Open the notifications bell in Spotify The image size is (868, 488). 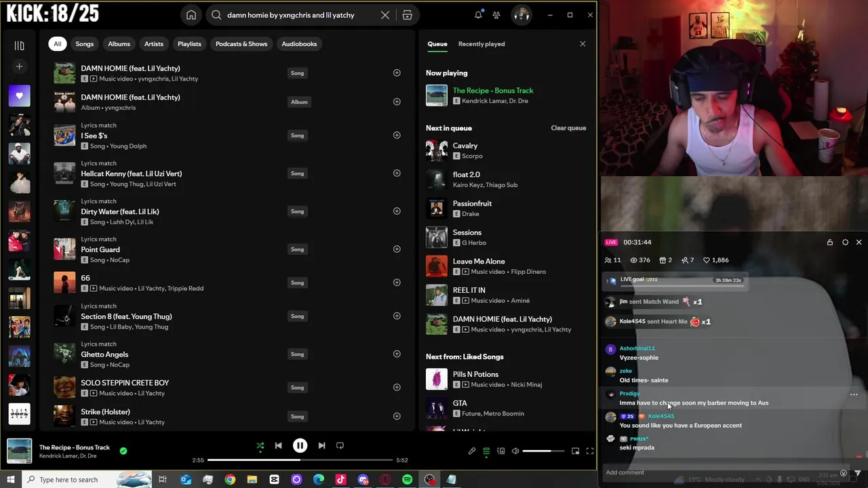(478, 15)
